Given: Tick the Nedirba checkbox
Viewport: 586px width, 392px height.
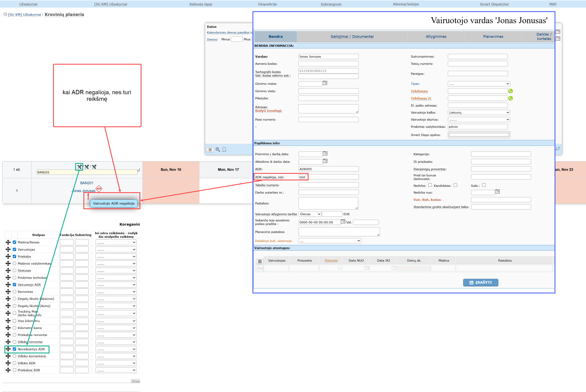Looking at the screenshot, I should click(430, 185).
